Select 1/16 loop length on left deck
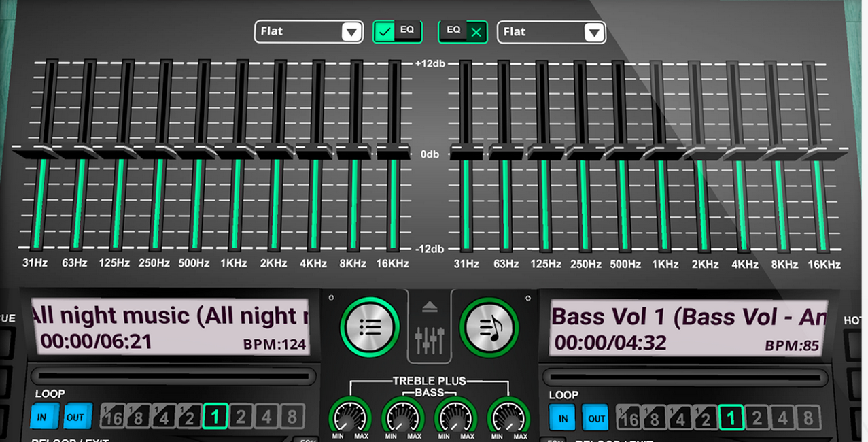Image resolution: width=868 pixels, height=442 pixels. coord(113,416)
